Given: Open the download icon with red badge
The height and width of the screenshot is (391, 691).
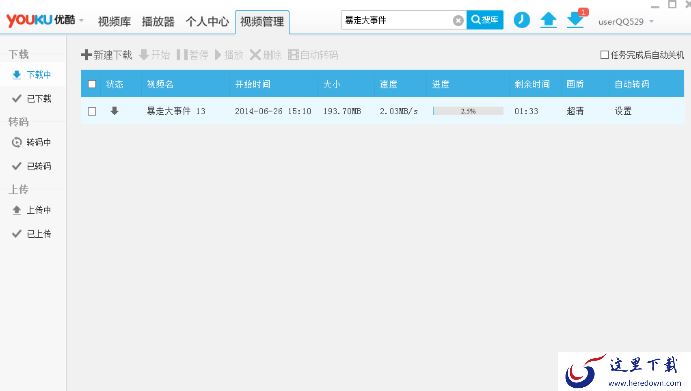Looking at the screenshot, I should click(x=576, y=19).
